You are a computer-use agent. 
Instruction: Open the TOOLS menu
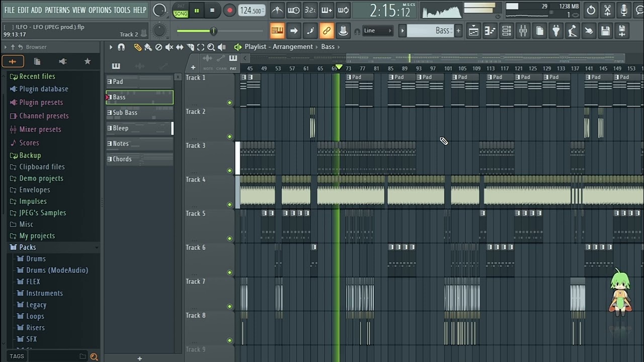coord(122,10)
